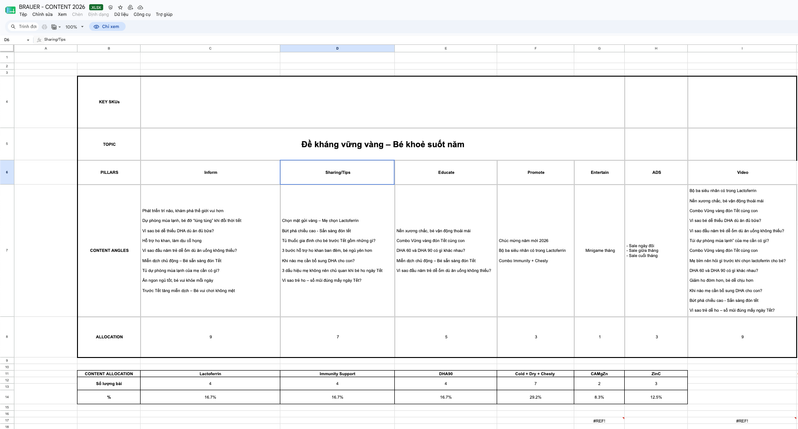Image resolution: width=798 pixels, height=429 pixels.
Task: Expand the name box dropdown arrow
Action: (28, 39)
